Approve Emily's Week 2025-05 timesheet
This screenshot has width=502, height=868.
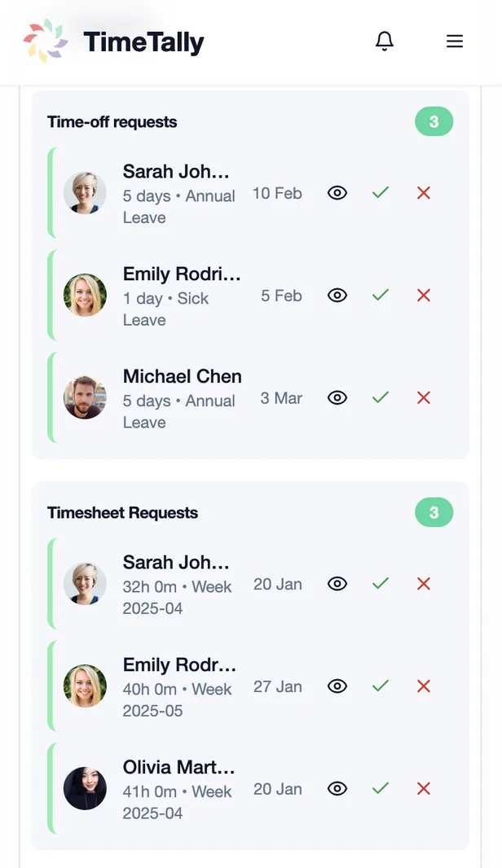click(x=381, y=686)
